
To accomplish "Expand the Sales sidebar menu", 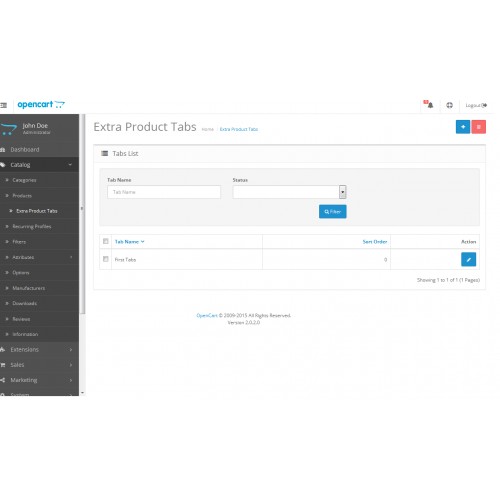I will point(39,365).
